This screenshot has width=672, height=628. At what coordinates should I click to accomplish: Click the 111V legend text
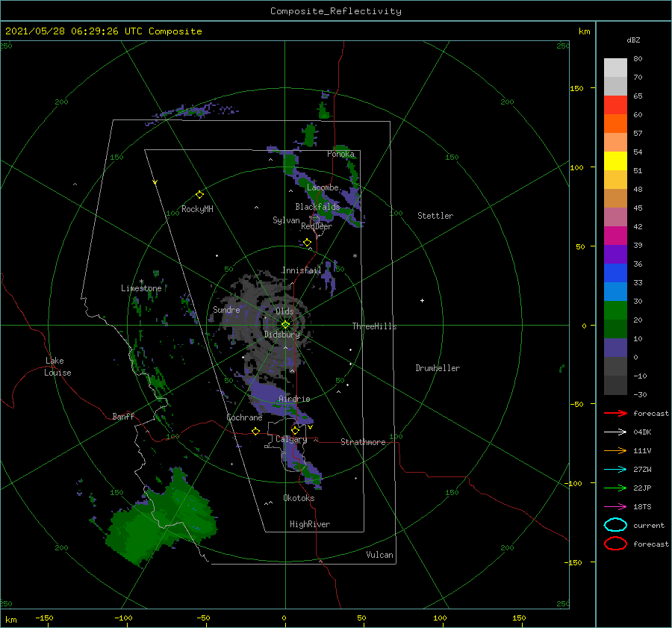click(642, 450)
